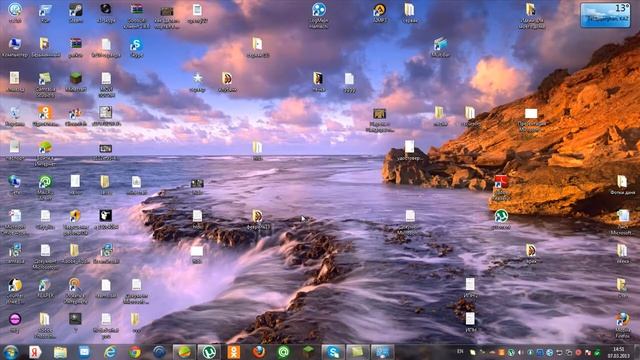Open Skype shortcut on the desktop

[x=136, y=48]
